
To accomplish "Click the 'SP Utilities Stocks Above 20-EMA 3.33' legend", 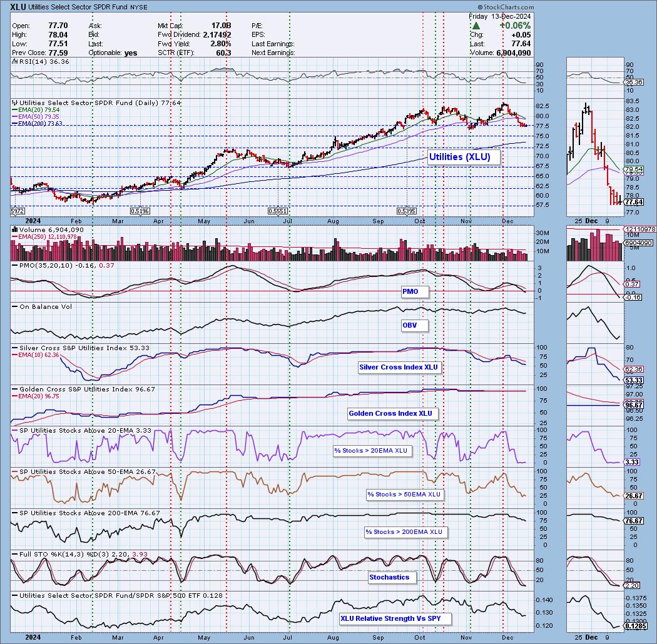I will click(81, 430).
